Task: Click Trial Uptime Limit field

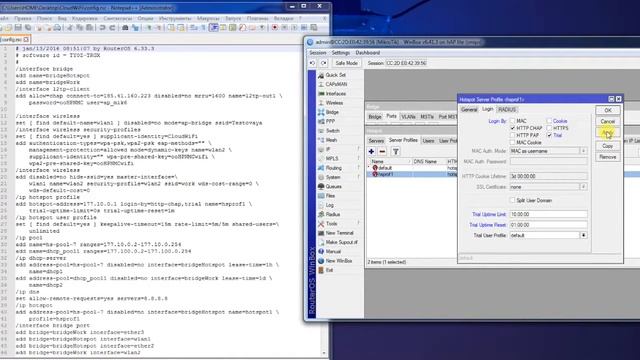Action: (549, 214)
